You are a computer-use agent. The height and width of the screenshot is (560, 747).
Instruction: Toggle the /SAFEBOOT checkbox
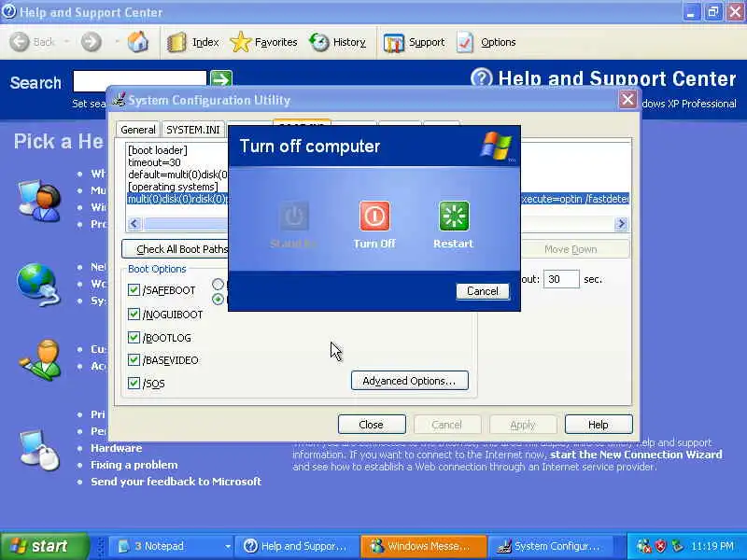134,289
